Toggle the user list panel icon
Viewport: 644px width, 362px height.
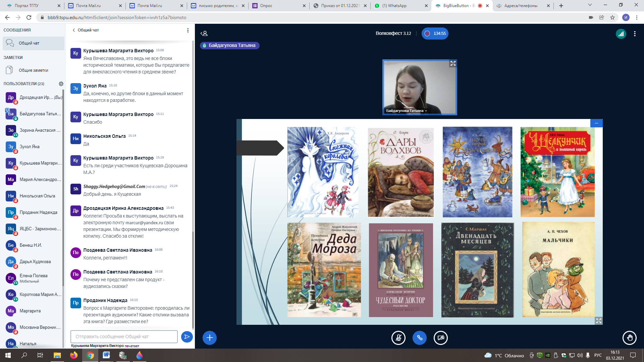coord(204,34)
